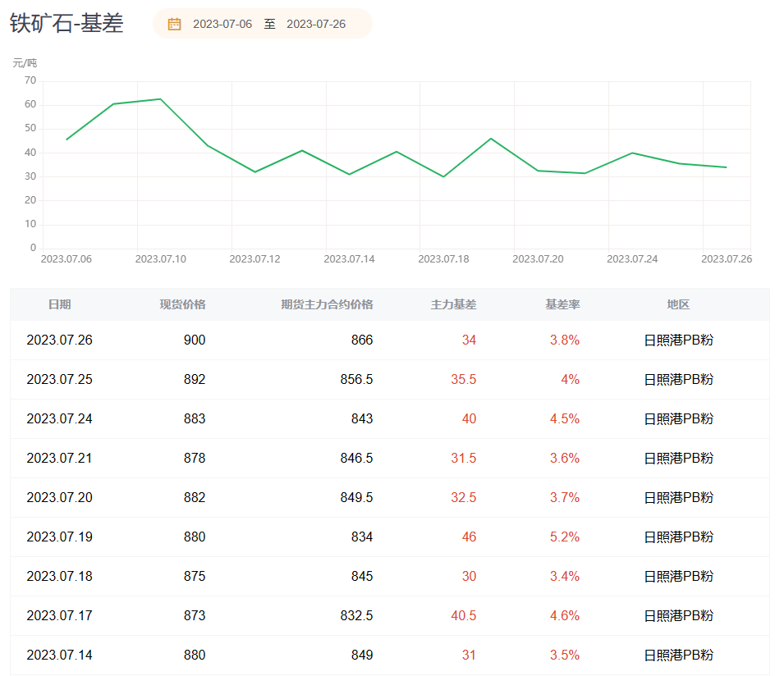Image resolution: width=784 pixels, height=676 pixels.
Task: Select date cell 2023.07.24
Action: (x=59, y=418)
